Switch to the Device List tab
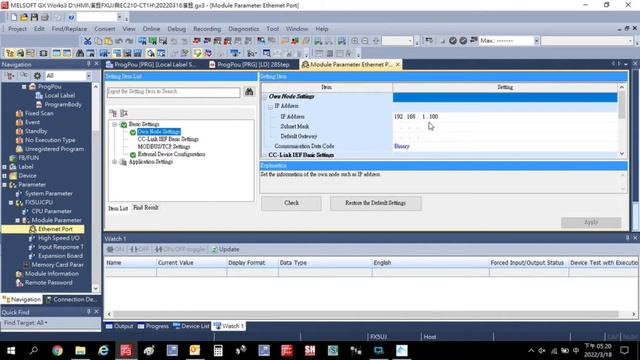The height and width of the screenshot is (360, 640). (x=191, y=326)
